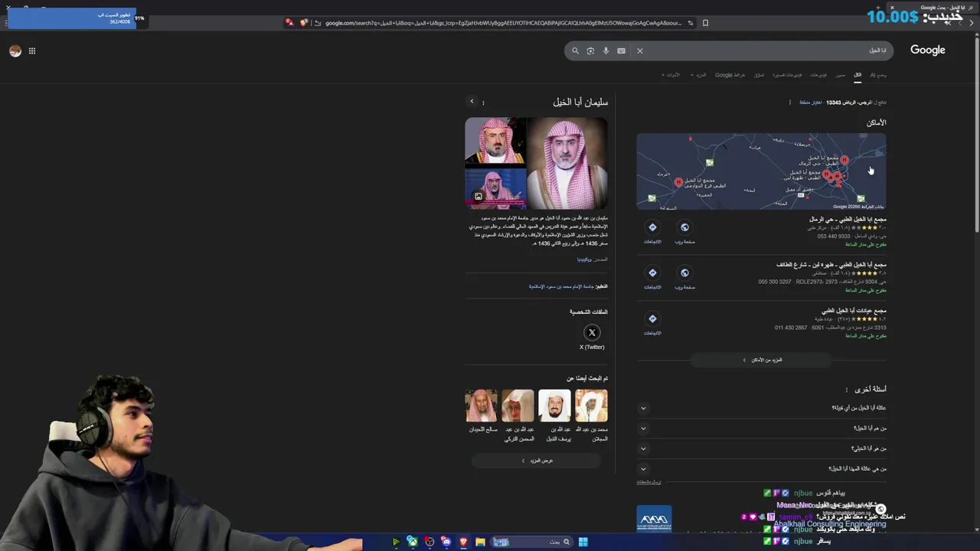Screen dimensions: 980x551
Task: Expand the الأدوات (Tools) dropdown
Action: (671, 75)
